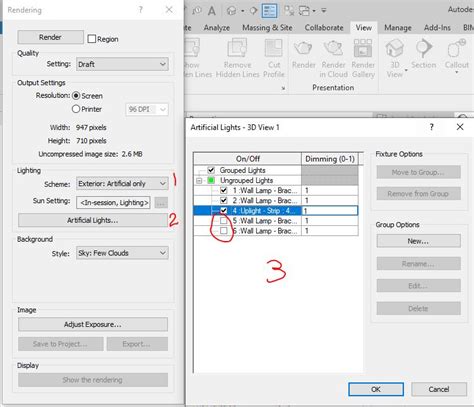Click the Tag by Category icon in quick access toolbar
Viewport: 474px width, 407px height.
point(197,11)
